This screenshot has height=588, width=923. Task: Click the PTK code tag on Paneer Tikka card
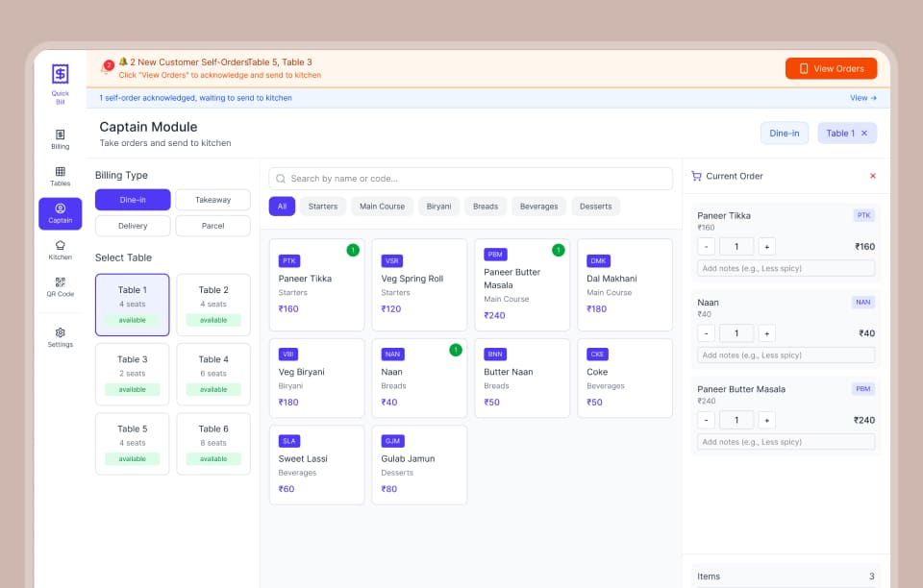click(x=289, y=261)
